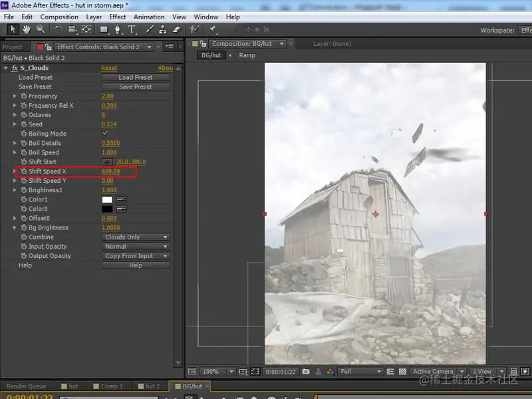This screenshot has height=399, width=532.
Task: Toggle the Shift Speed X stopwatch
Action: pos(24,172)
